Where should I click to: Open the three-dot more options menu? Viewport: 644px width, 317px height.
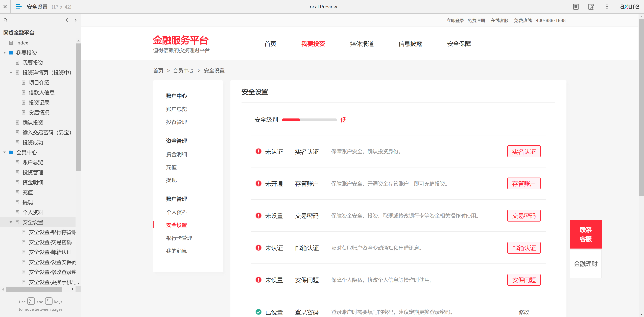point(607,7)
